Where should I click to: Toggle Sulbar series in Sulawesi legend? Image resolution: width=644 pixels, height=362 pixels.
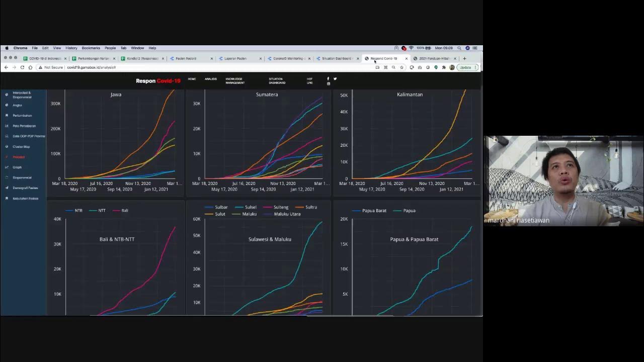coord(216,207)
